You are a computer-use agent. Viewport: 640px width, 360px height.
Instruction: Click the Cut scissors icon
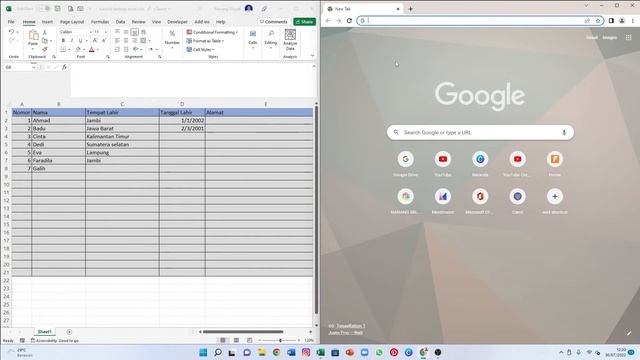pyautogui.click(x=45, y=32)
